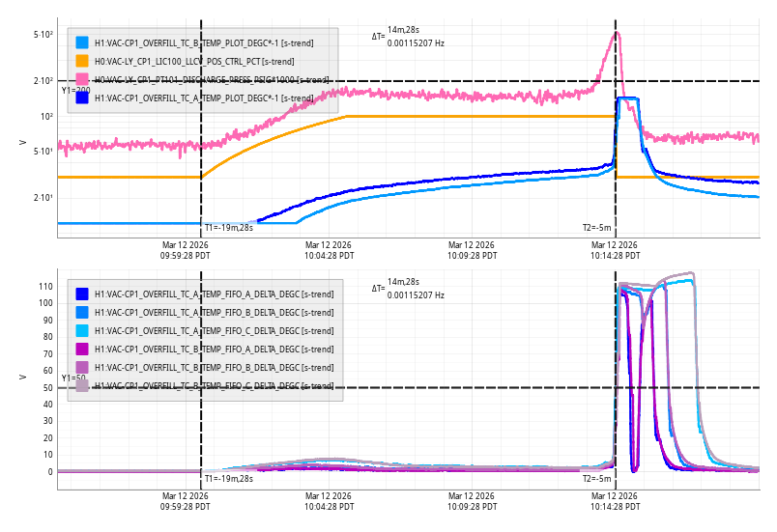Screen dimensions: 777x532
Task: Click the T1=-19m,28s cursor label in top plot
Action: (228, 227)
